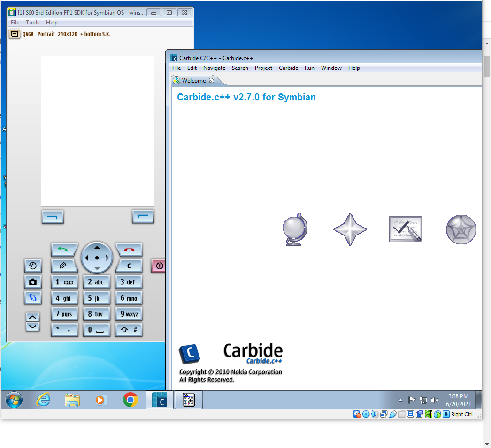Click the volume speaker tray icon
Image resolution: width=491 pixels, height=448 pixels.
tap(434, 400)
